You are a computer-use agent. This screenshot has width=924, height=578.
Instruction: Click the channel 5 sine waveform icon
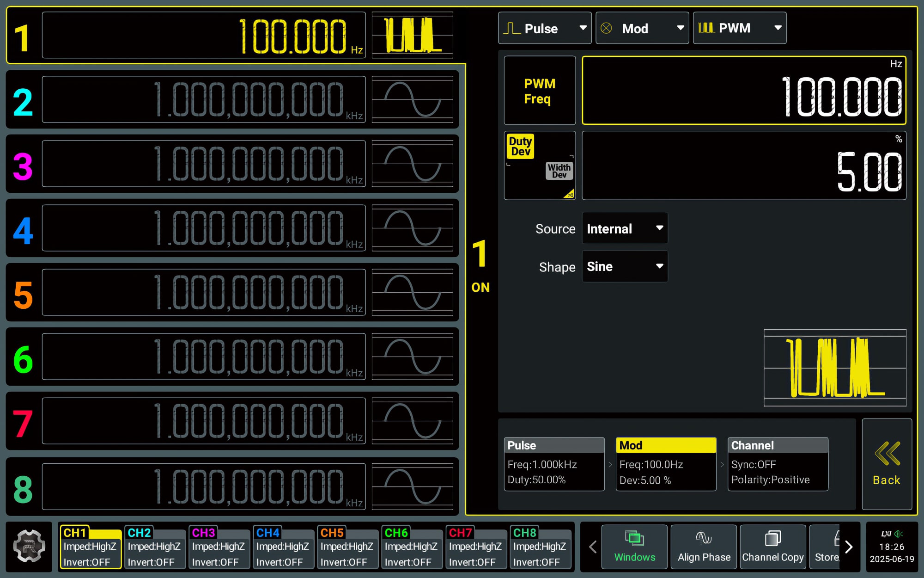pyautogui.click(x=412, y=292)
